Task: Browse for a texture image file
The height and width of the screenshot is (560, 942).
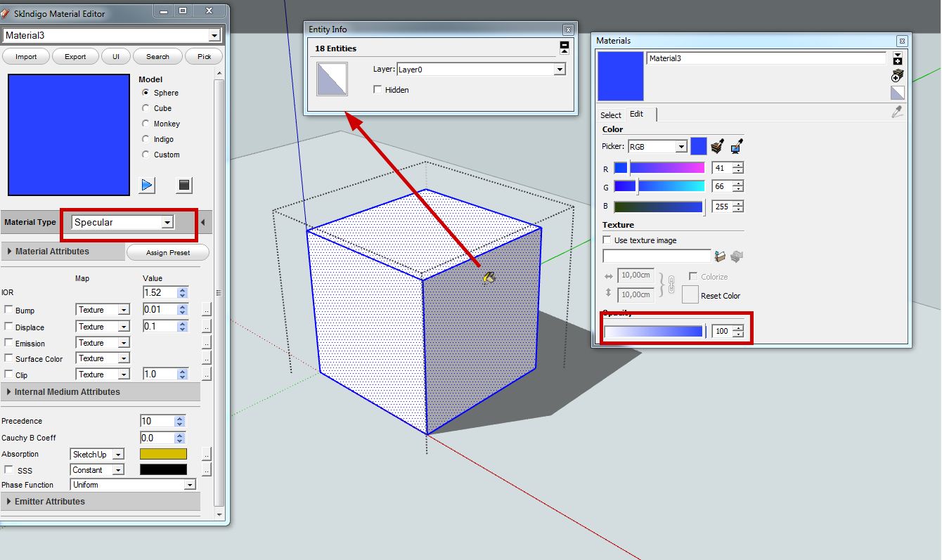Action: [719, 257]
